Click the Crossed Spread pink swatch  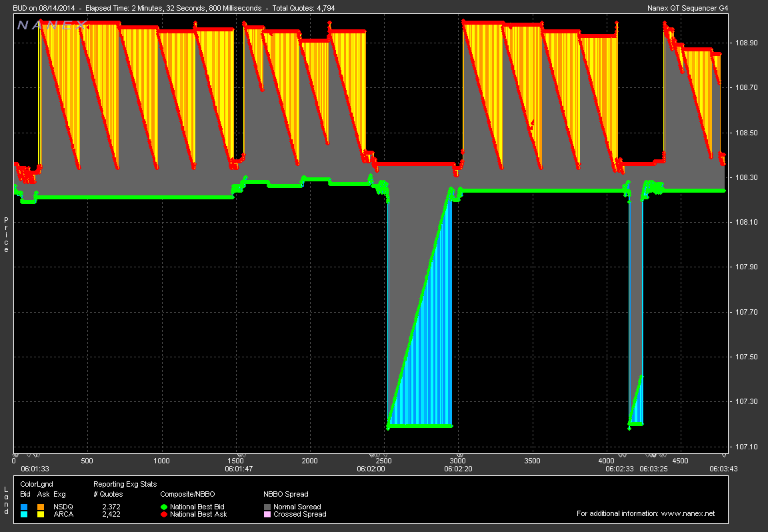(267, 515)
